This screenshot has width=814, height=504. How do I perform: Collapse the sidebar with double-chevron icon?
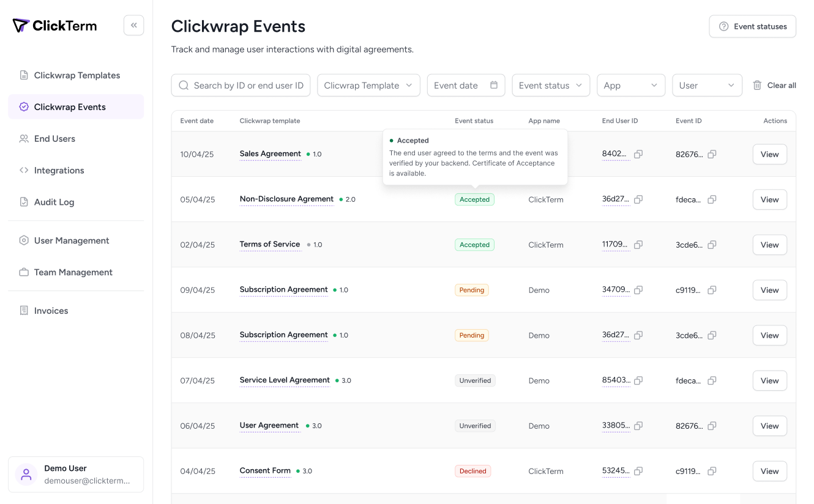coord(133,25)
